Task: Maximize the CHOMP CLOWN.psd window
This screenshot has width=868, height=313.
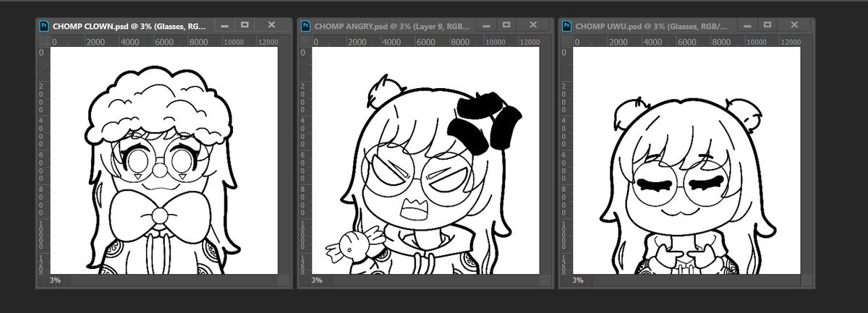Action: pos(245,25)
